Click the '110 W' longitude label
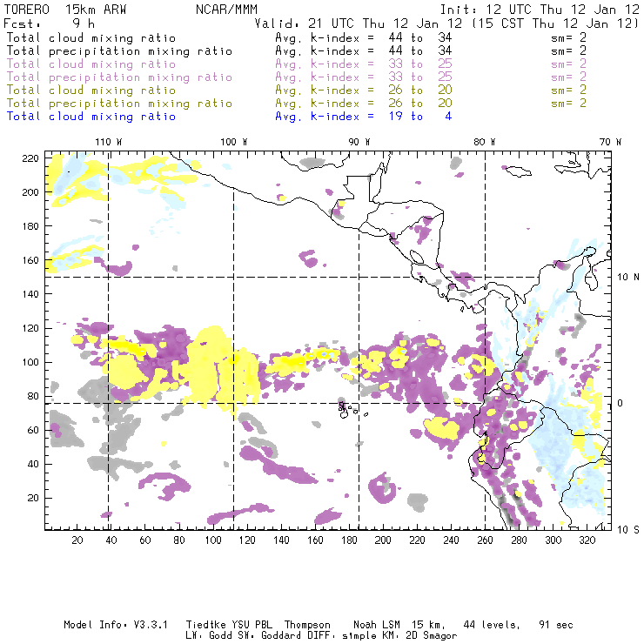The image size is (644, 644). coord(109,142)
